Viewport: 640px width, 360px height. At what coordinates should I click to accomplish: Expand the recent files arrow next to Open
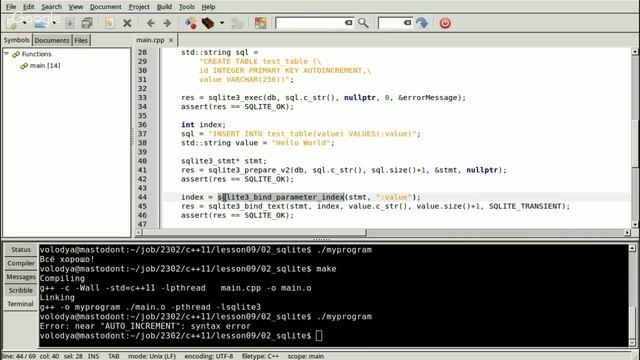coord(54,23)
